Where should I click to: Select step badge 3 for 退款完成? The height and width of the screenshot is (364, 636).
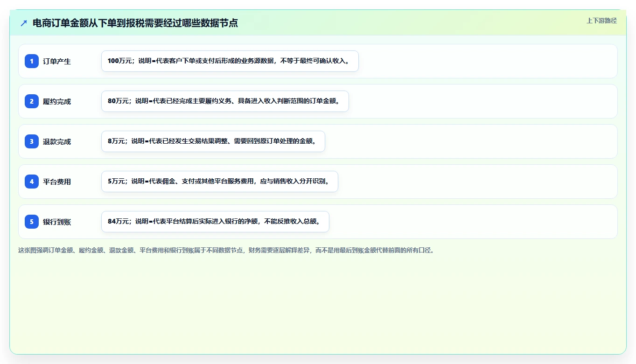tap(32, 141)
